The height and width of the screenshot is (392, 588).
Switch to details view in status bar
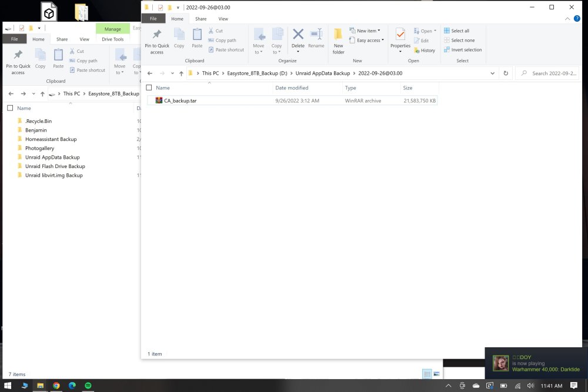point(427,374)
